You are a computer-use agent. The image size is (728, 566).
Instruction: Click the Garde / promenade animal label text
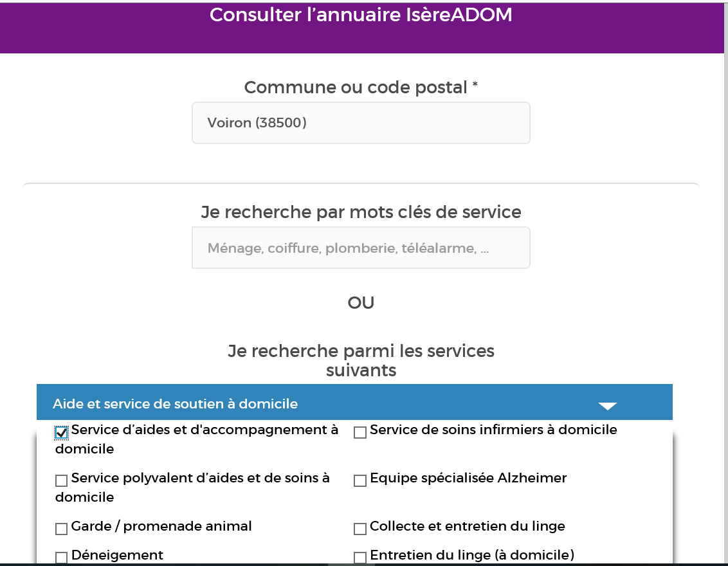point(161,526)
